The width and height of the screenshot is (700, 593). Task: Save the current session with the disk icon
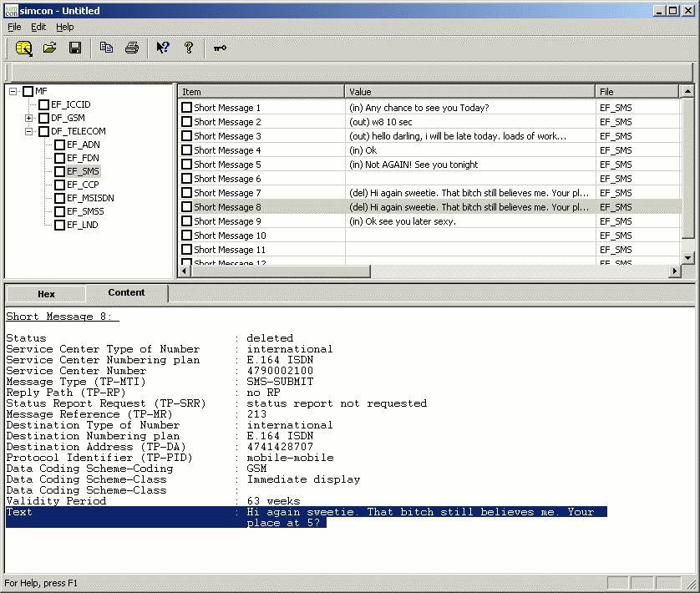[x=74, y=48]
